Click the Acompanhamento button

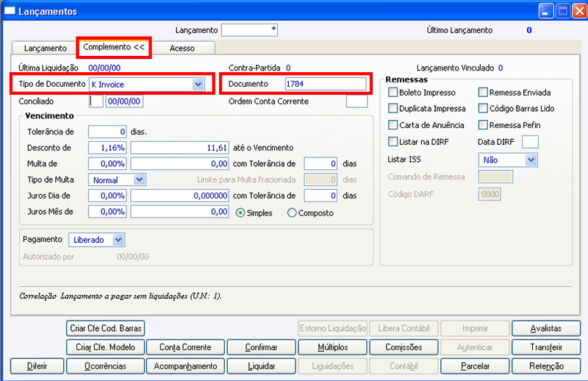point(185,366)
